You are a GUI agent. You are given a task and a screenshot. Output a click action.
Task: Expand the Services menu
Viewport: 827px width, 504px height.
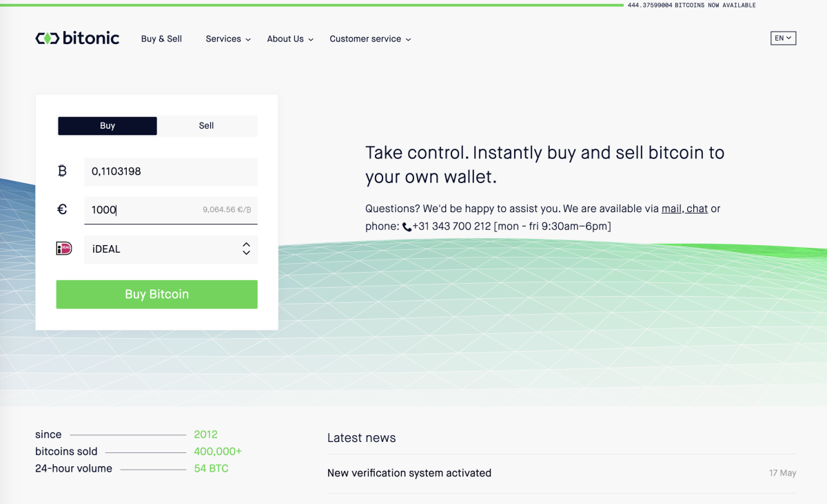click(x=228, y=39)
